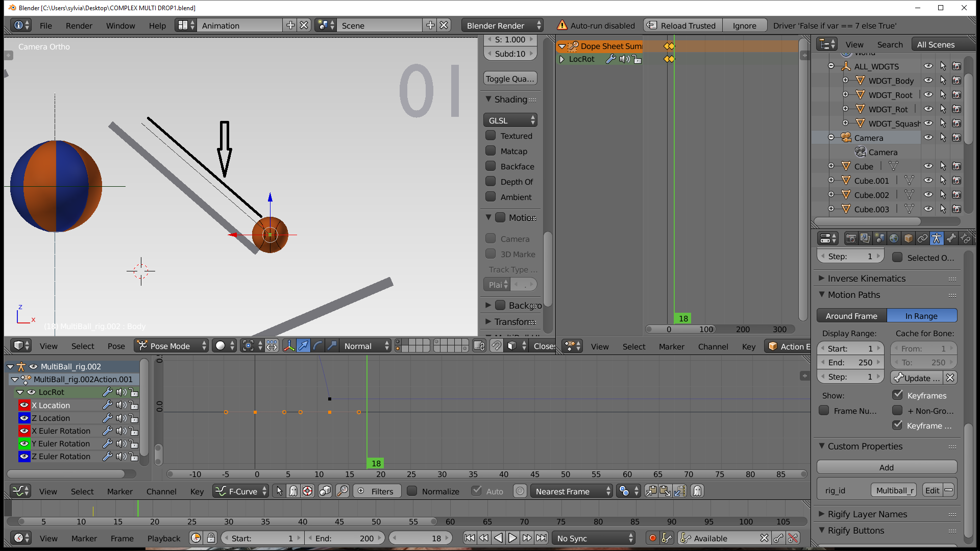980x551 pixels.
Task: Click the current frame field showing 18
Action: pos(421,538)
